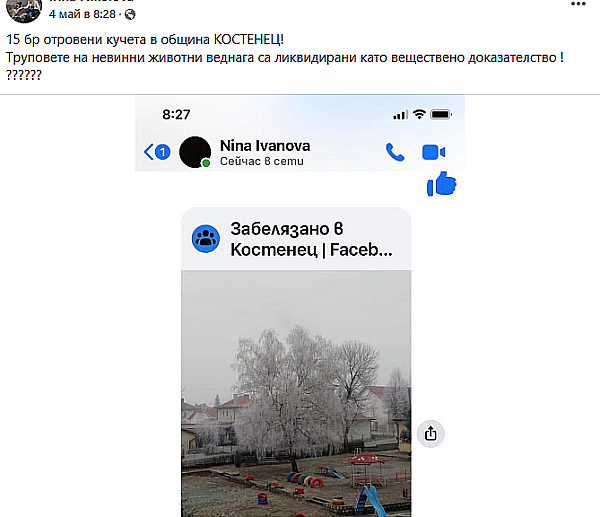Click the post author's profile picture

24,10
